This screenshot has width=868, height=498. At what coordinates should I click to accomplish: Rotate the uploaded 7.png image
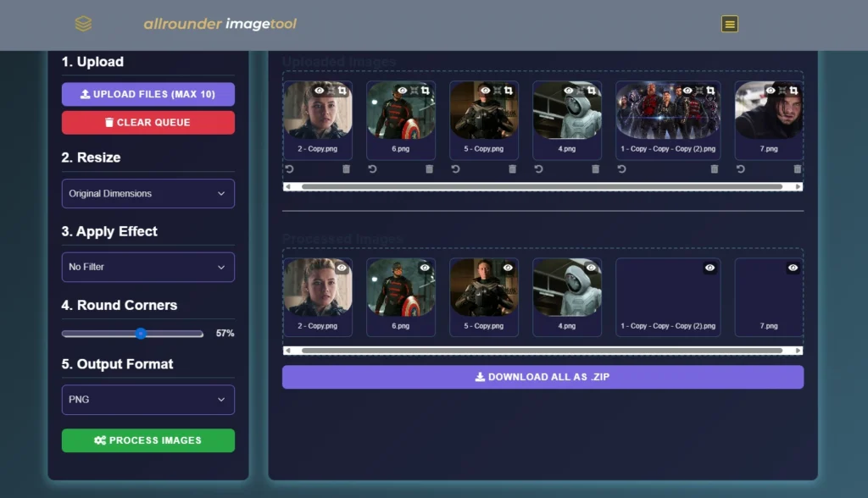(x=740, y=169)
